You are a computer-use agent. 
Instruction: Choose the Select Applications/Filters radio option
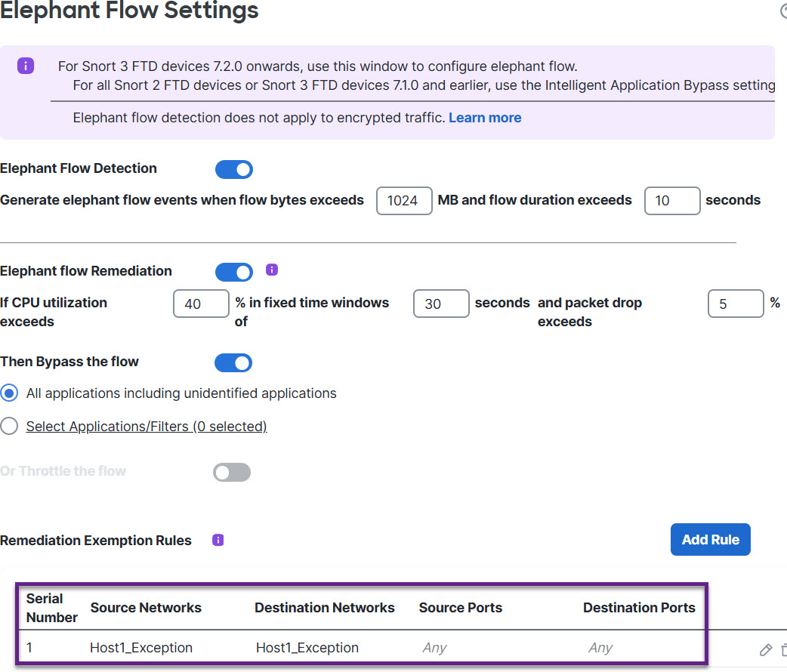click(x=10, y=427)
